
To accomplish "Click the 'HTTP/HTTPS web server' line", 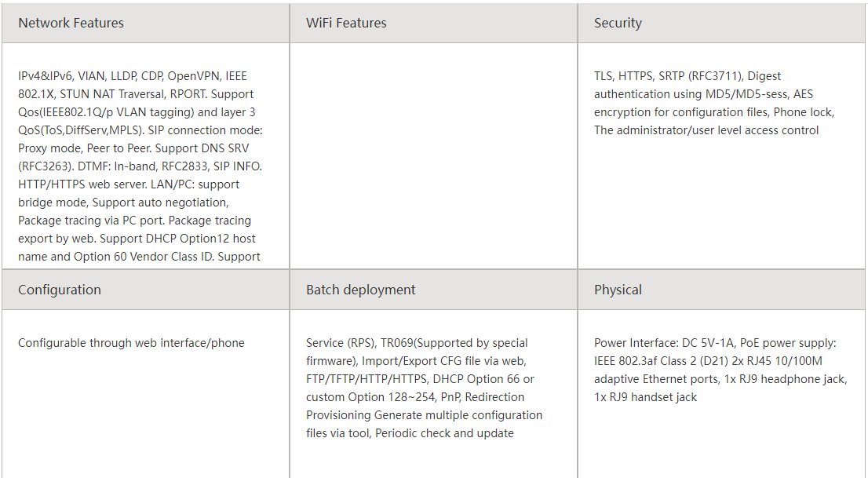I will coord(129,184).
